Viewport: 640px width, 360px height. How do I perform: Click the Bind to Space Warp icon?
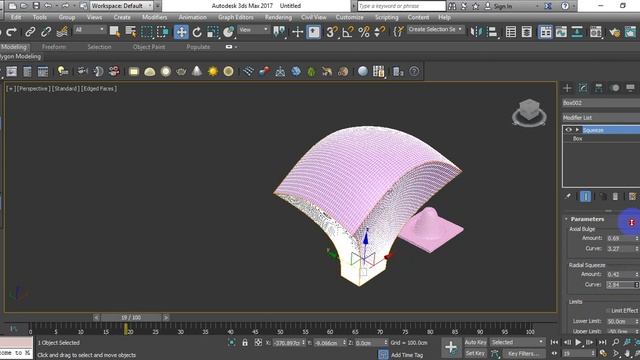[62, 32]
